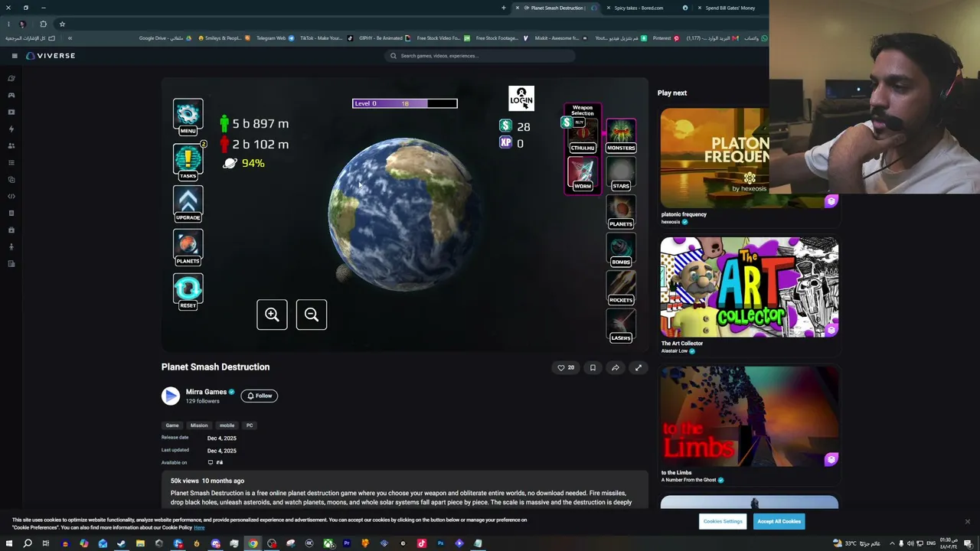The image size is (980, 551).
Task: Bookmark this page with the star icon
Action: click(62, 24)
